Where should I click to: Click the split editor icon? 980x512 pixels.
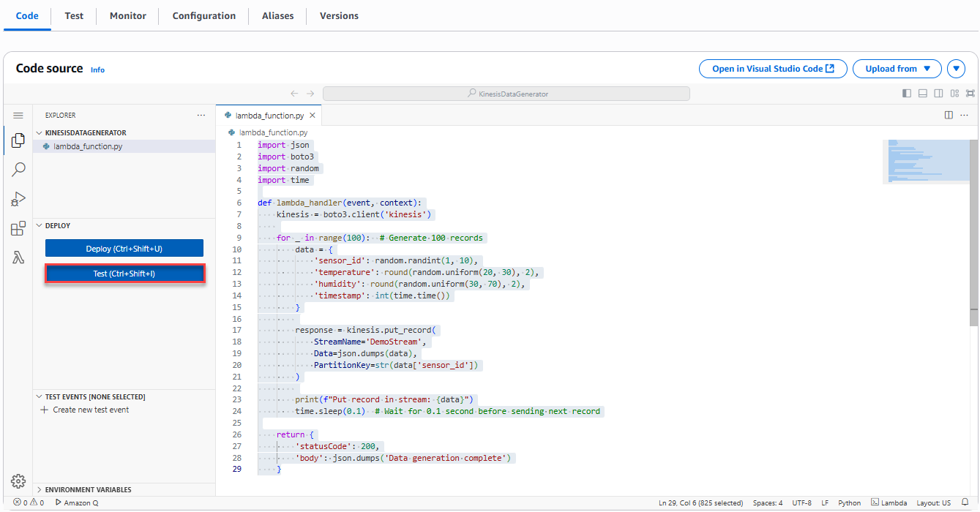(949, 116)
